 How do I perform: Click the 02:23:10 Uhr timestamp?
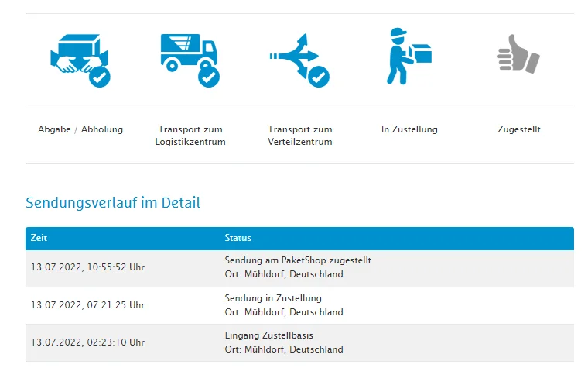point(87,342)
